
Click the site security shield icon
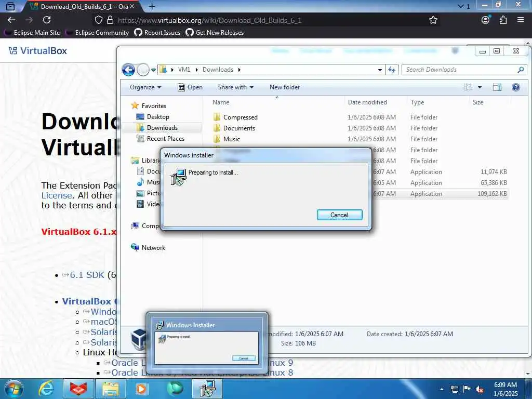(x=98, y=20)
